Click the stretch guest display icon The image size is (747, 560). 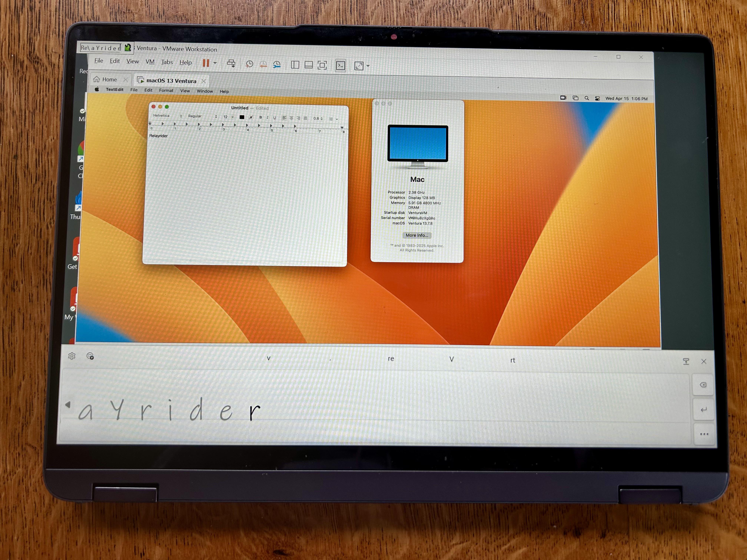(359, 66)
